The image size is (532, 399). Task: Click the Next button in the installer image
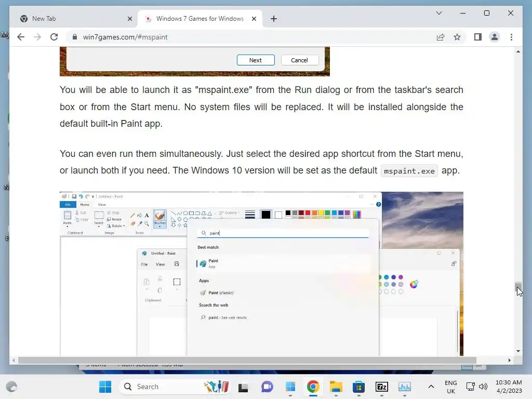click(256, 60)
